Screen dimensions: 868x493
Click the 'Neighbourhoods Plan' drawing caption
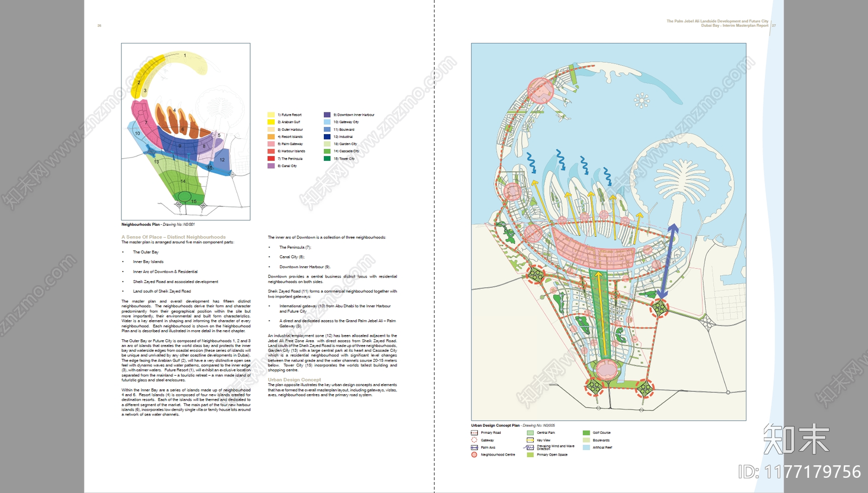point(158,224)
